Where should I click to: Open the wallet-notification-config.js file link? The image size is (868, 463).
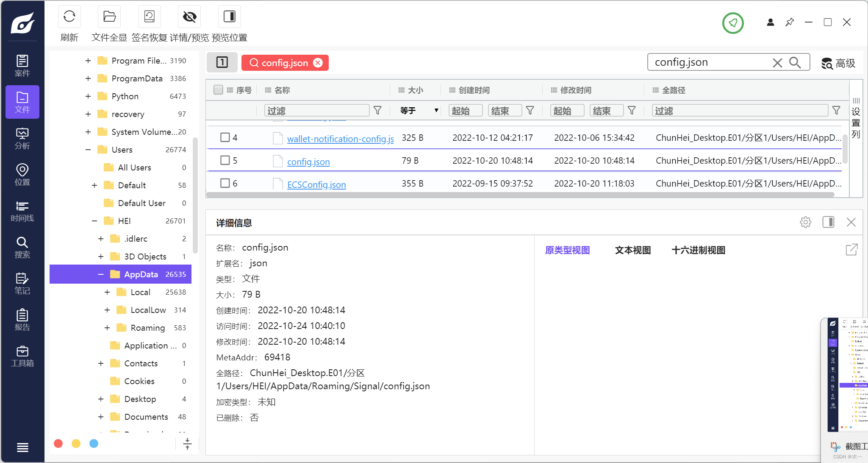point(340,139)
